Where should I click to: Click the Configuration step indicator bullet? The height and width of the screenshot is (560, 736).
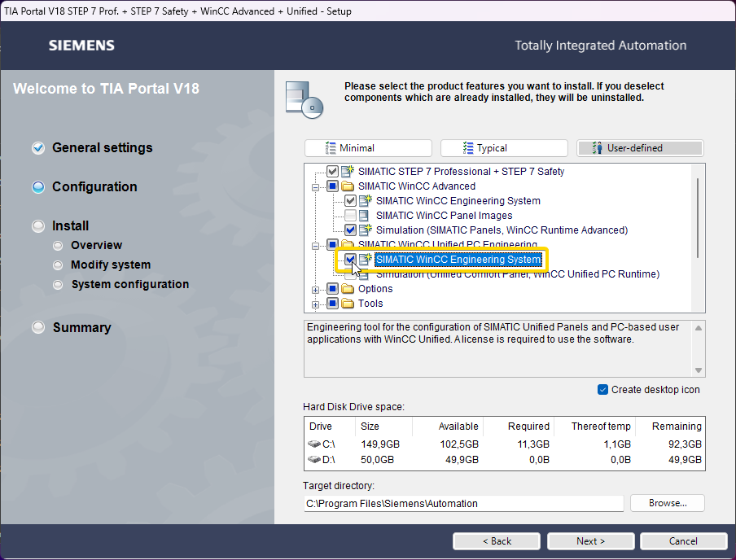[38, 187]
